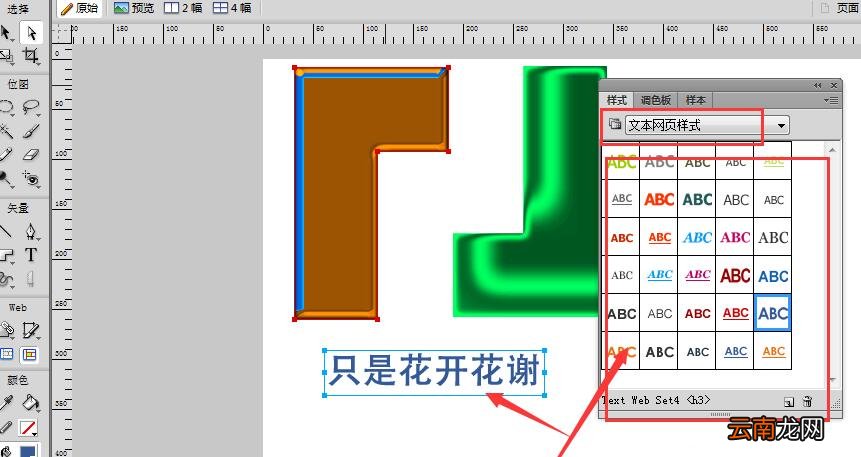
Task: Select the Pen tool
Action: click(x=31, y=231)
